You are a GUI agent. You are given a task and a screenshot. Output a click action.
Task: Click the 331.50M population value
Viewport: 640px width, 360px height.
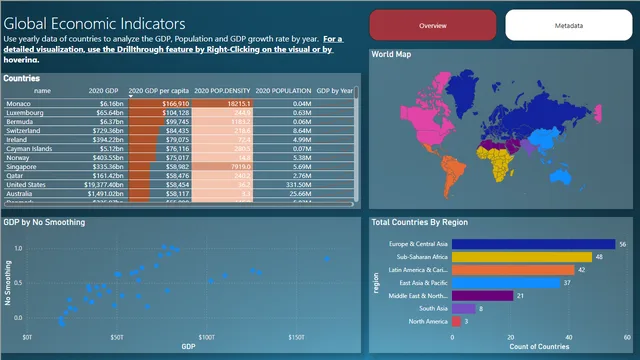(299, 184)
